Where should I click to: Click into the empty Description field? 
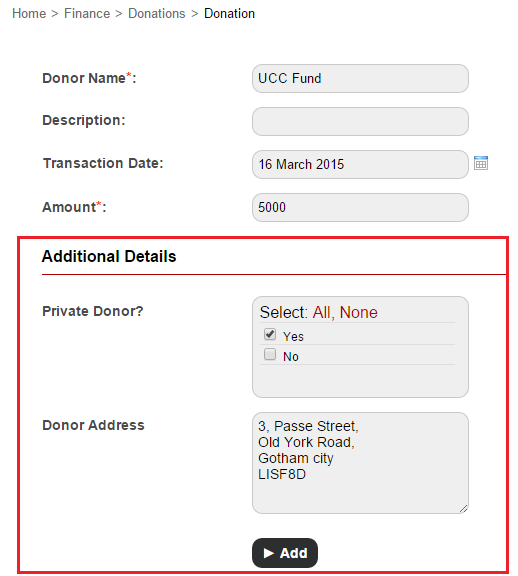click(360, 121)
